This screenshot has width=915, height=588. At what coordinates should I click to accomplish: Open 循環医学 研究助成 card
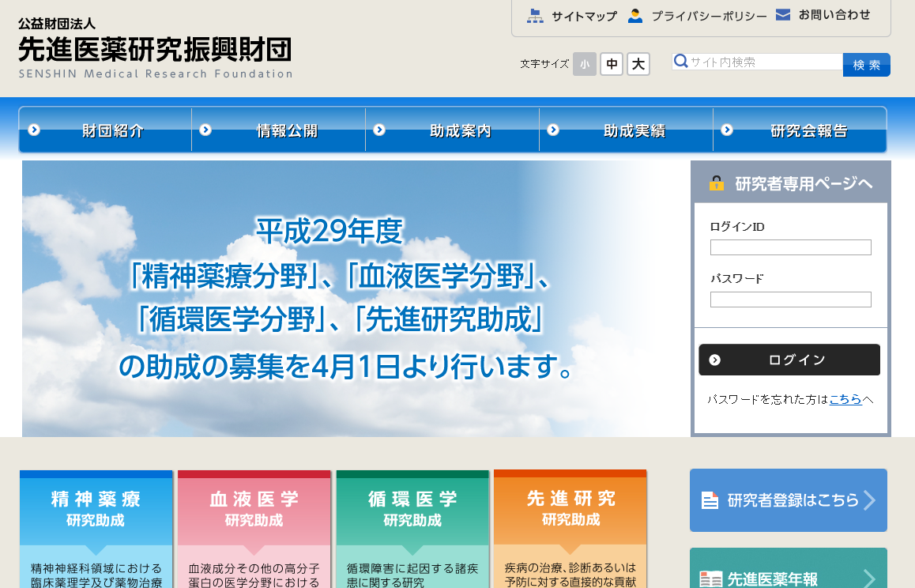click(x=412, y=529)
